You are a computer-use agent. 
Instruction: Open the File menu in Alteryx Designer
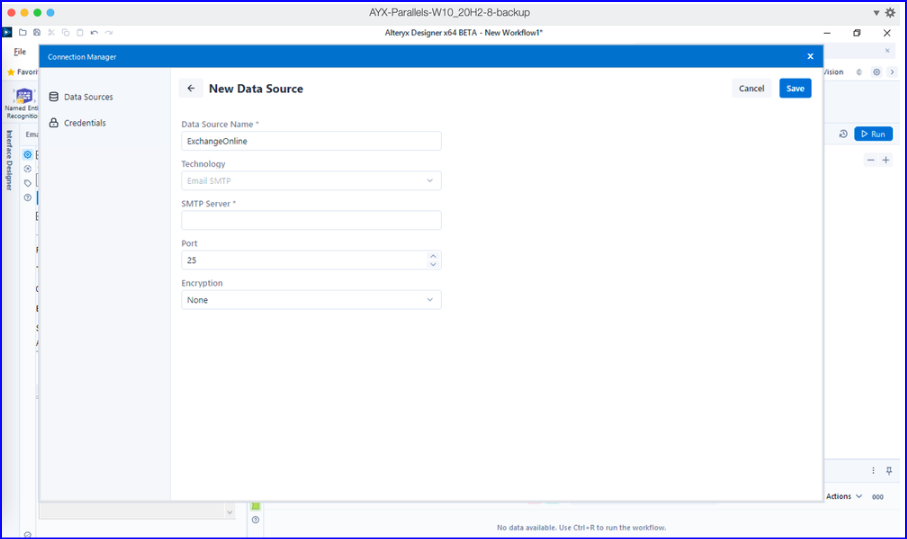(20, 51)
